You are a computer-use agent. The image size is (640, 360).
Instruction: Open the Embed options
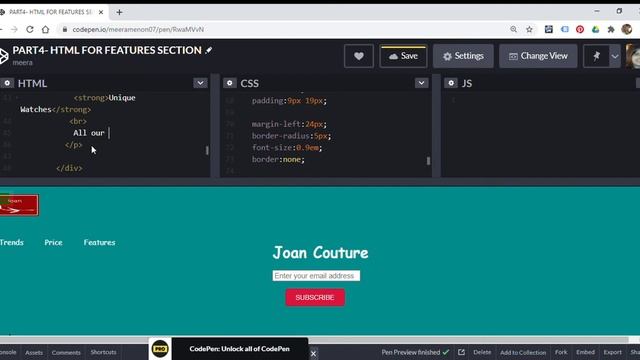click(x=585, y=352)
